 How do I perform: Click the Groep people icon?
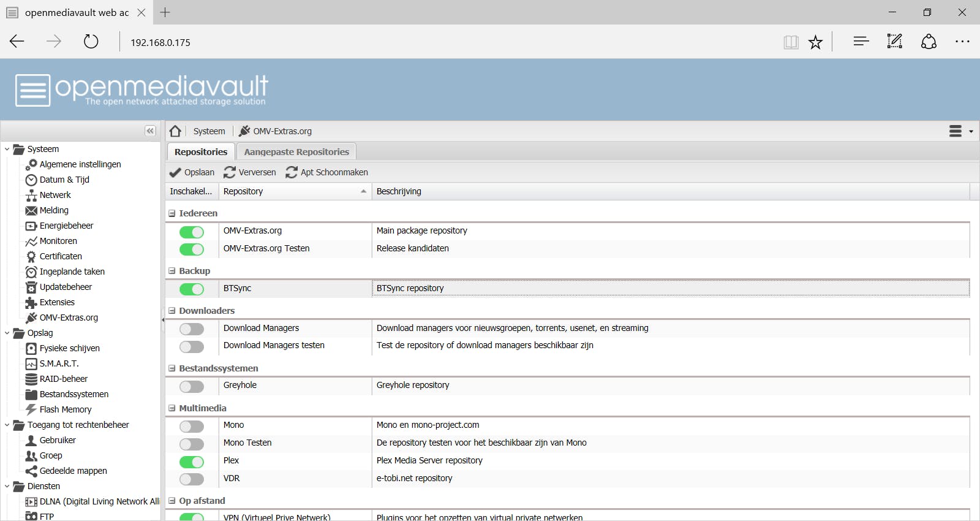31,455
